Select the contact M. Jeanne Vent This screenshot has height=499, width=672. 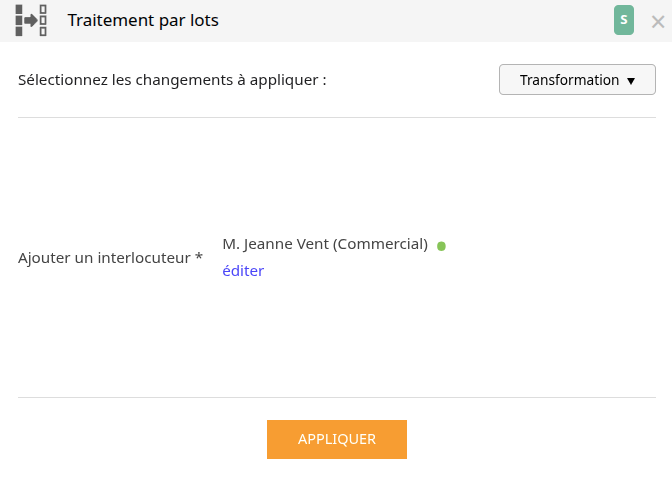[325, 244]
